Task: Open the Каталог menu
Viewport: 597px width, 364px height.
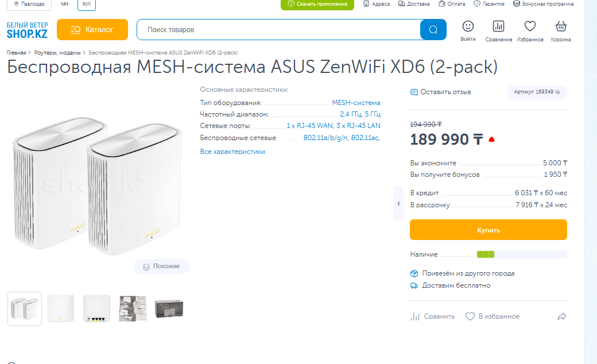Action: [92, 29]
